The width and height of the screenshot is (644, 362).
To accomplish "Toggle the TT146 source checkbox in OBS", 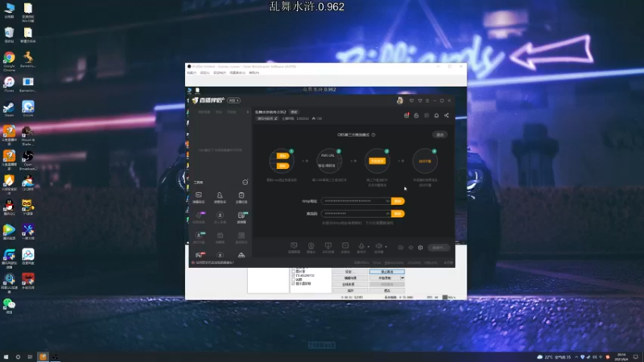I will tap(293, 275).
